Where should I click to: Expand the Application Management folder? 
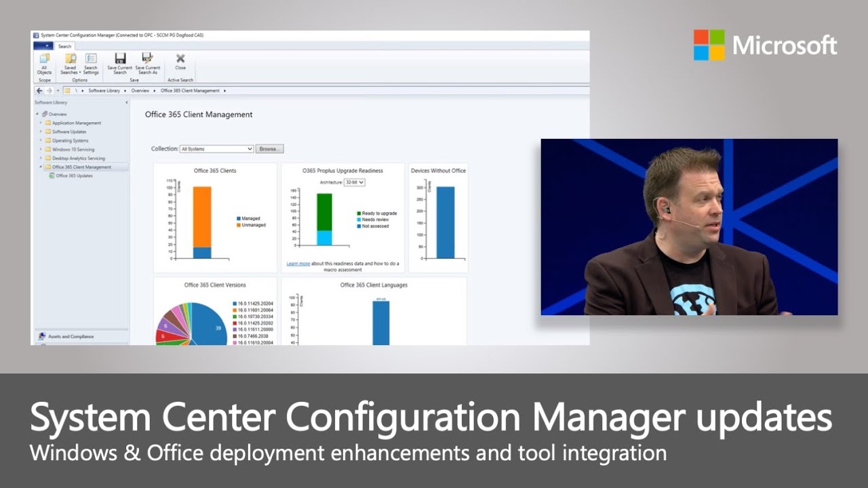[41, 123]
